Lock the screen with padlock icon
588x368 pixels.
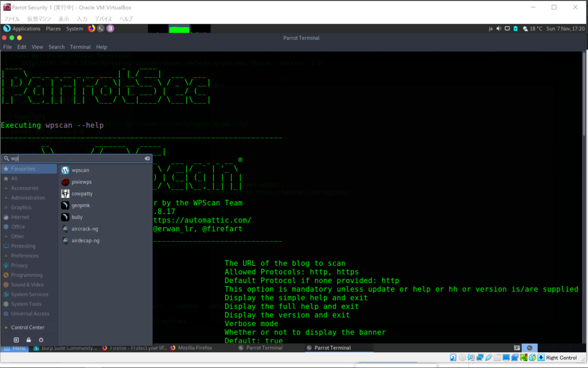(x=29, y=340)
